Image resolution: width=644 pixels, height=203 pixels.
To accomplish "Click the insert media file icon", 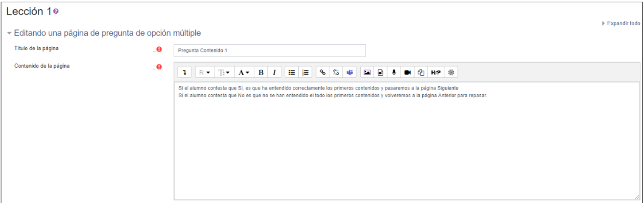I will [x=380, y=72].
